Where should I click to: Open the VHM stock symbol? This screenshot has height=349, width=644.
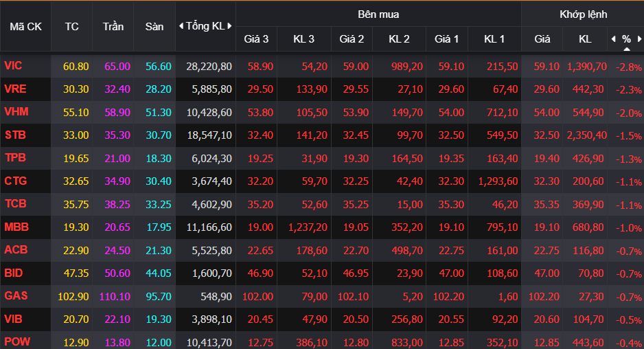[x=16, y=111]
